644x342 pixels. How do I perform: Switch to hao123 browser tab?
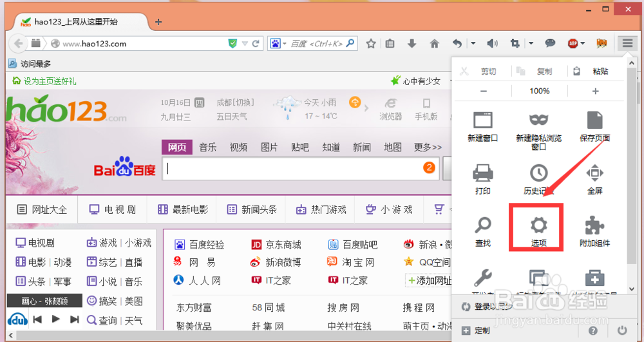80,22
